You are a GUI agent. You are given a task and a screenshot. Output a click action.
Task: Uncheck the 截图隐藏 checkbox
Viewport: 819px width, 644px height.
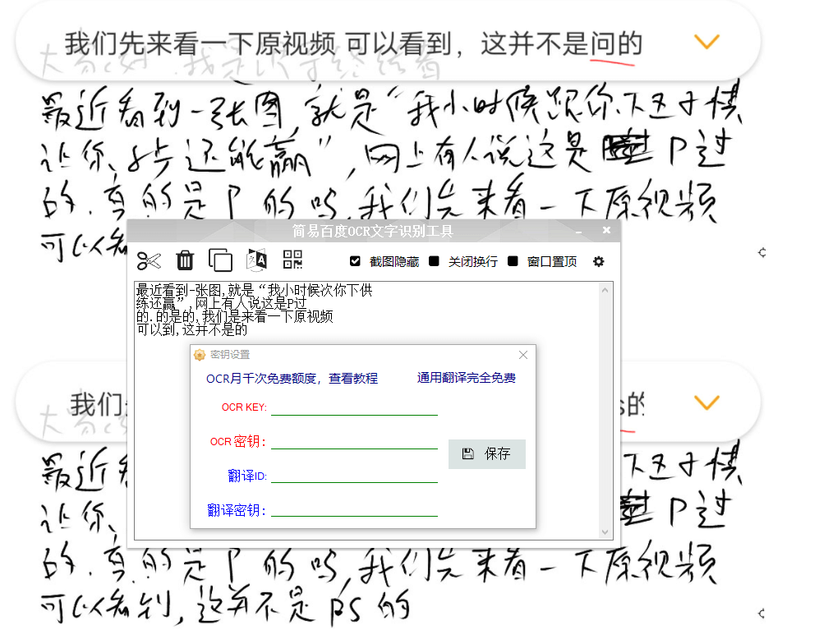[x=355, y=260]
